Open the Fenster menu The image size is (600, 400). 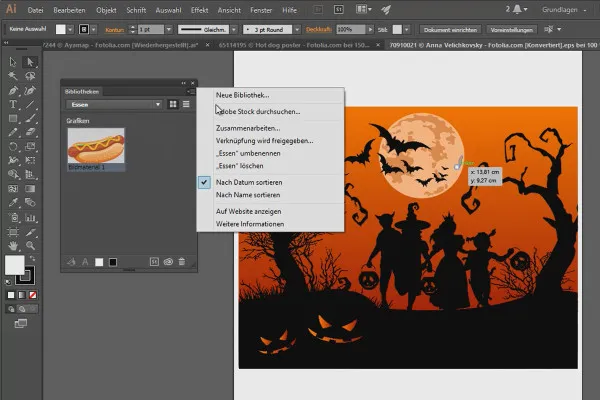pyautogui.click(x=261, y=10)
